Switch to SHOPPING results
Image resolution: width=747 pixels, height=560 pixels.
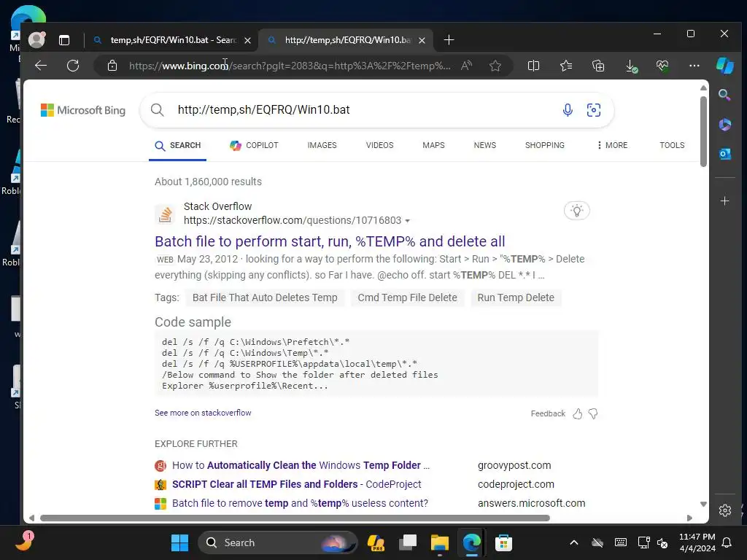tap(544, 145)
